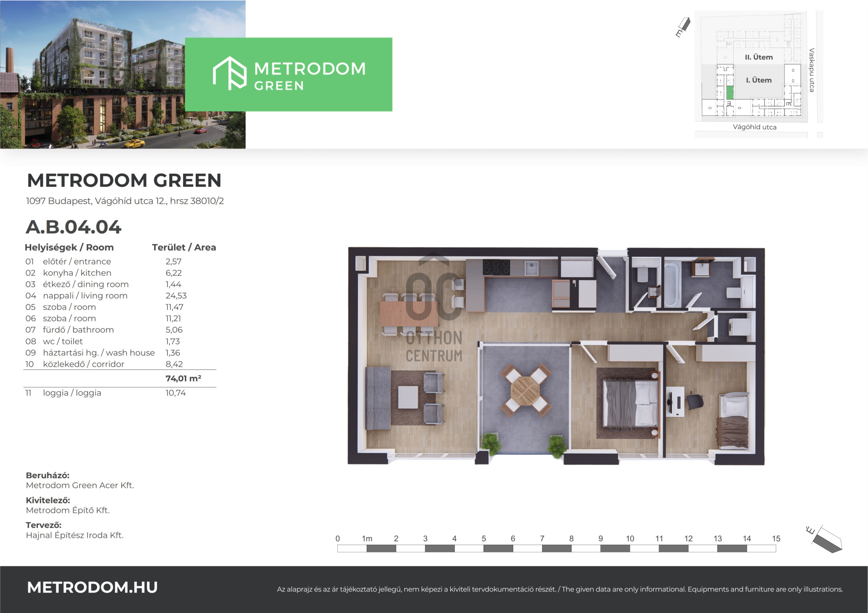Click the green highlighted unit on site map

pos(730,93)
